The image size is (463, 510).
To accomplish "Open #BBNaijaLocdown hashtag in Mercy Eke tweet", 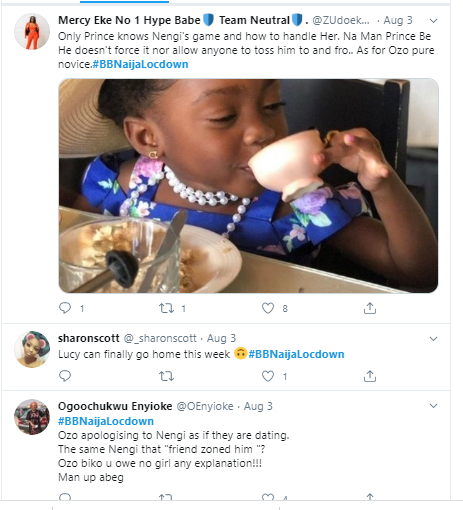I will coord(140,64).
